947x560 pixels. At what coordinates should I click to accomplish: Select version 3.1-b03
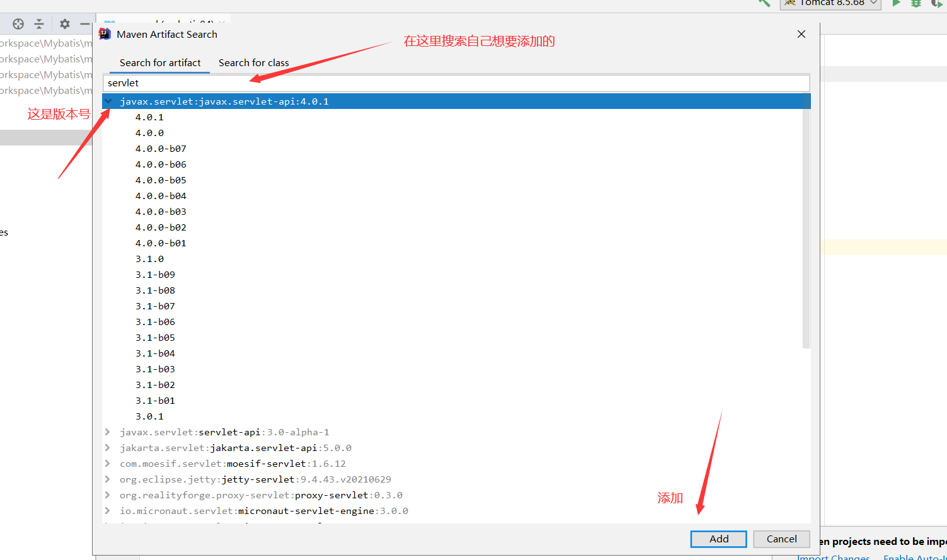click(155, 369)
